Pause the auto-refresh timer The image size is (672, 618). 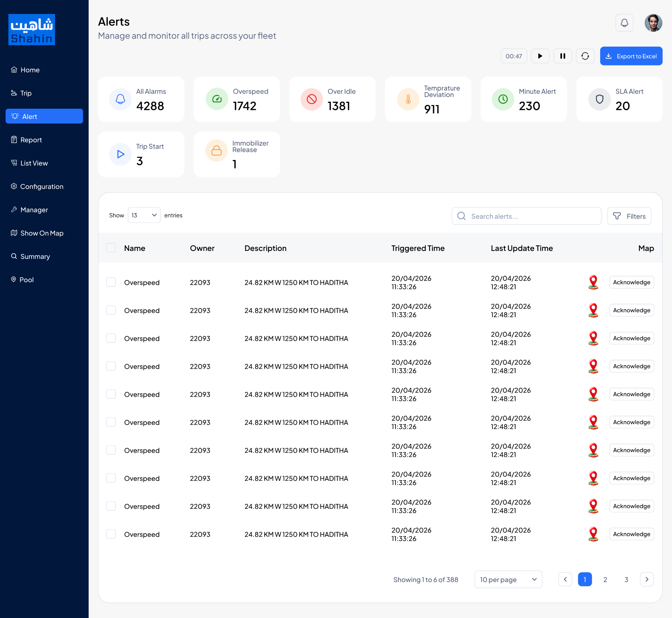(562, 56)
